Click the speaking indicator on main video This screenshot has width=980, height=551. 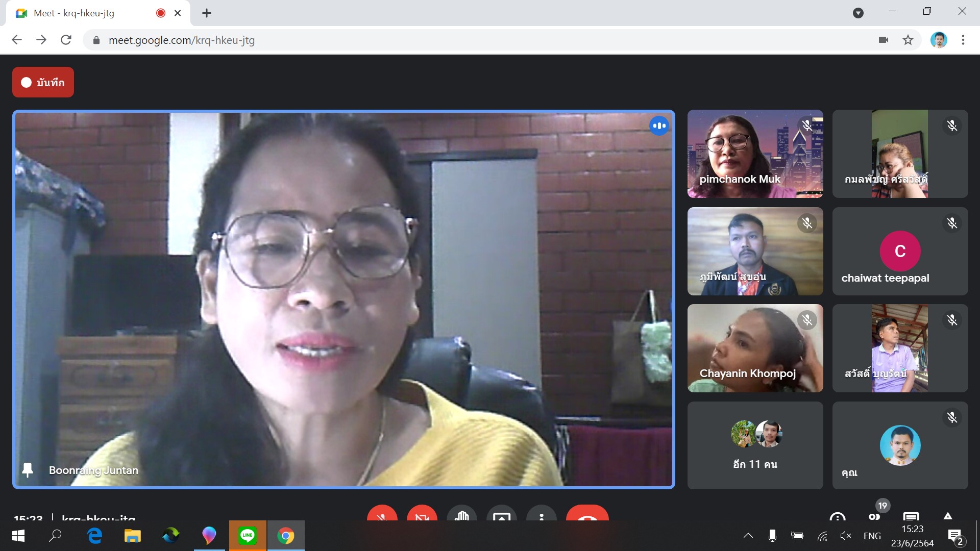658,126
